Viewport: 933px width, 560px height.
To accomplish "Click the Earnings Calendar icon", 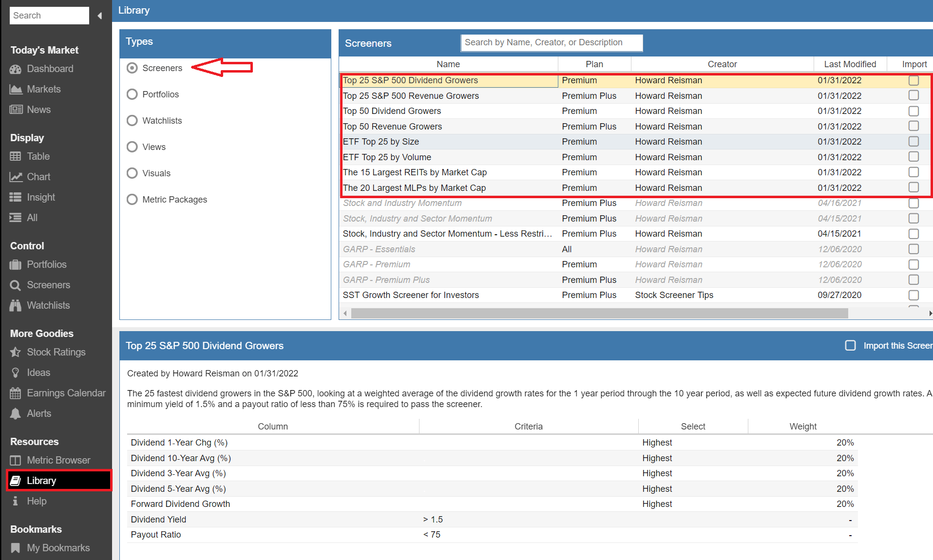I will point(16,393).
